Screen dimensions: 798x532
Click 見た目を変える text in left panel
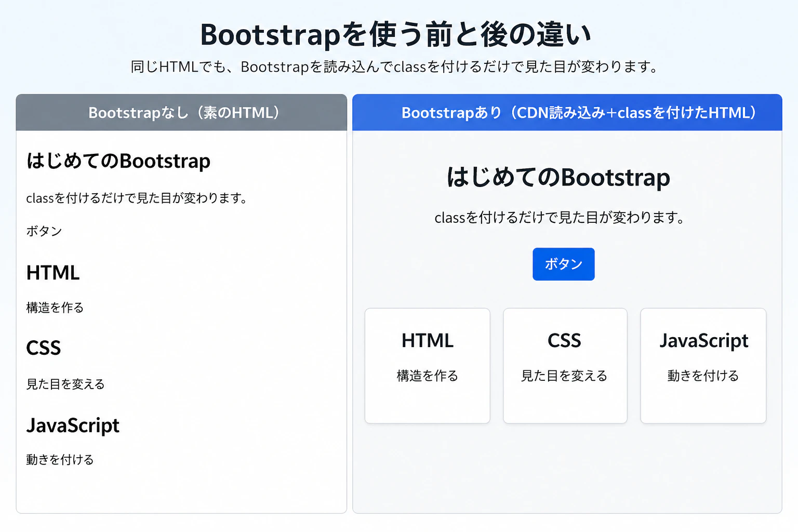[x=65, y=384]
